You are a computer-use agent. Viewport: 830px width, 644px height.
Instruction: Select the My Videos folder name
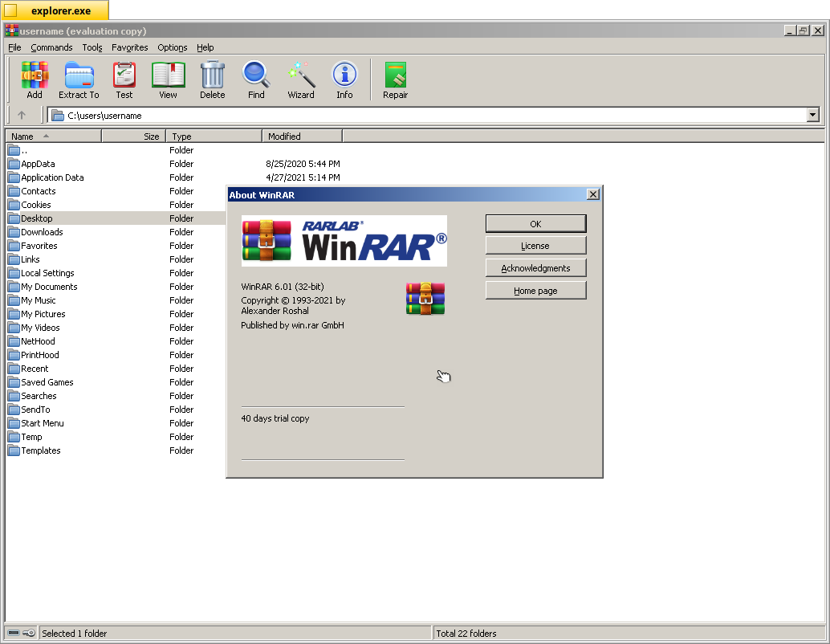point(40,328)
